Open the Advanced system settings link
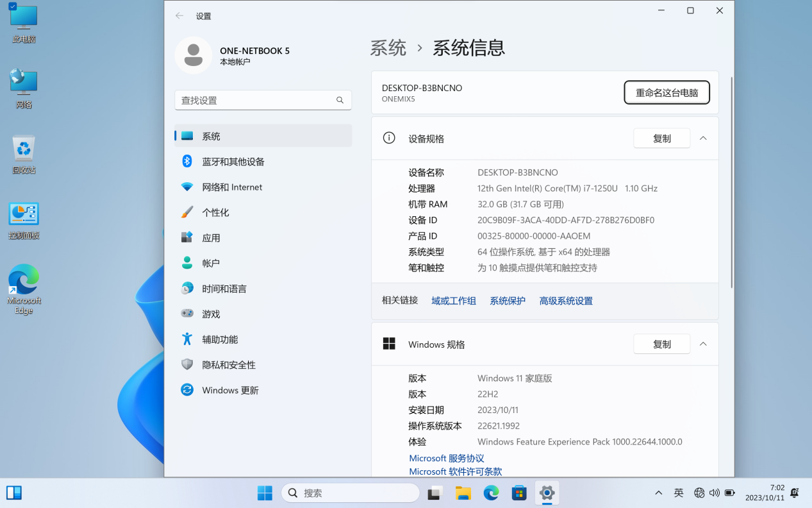Screen dimensions: 812x508 (565, 301)
